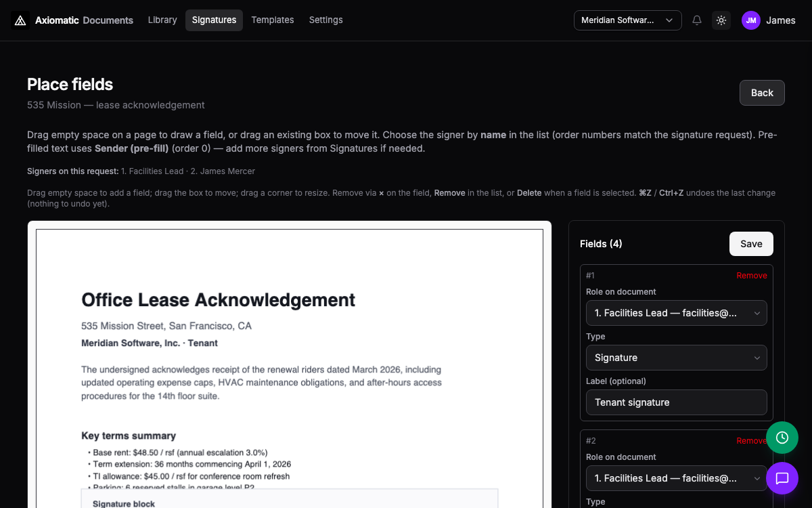Click the TI allowance $45.00 bullet
812x508 pixels.
click(x=189, y=476)
